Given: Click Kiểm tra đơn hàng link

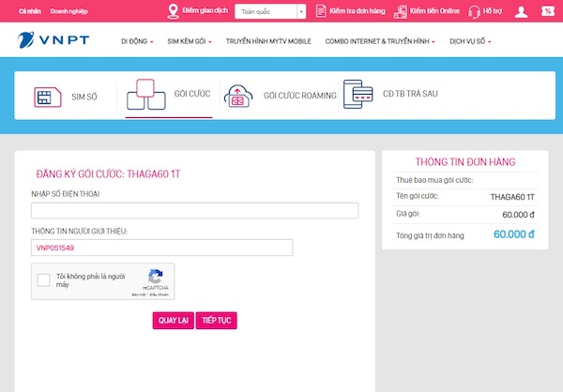Looking at the screenshot, I should coord(358,11).
